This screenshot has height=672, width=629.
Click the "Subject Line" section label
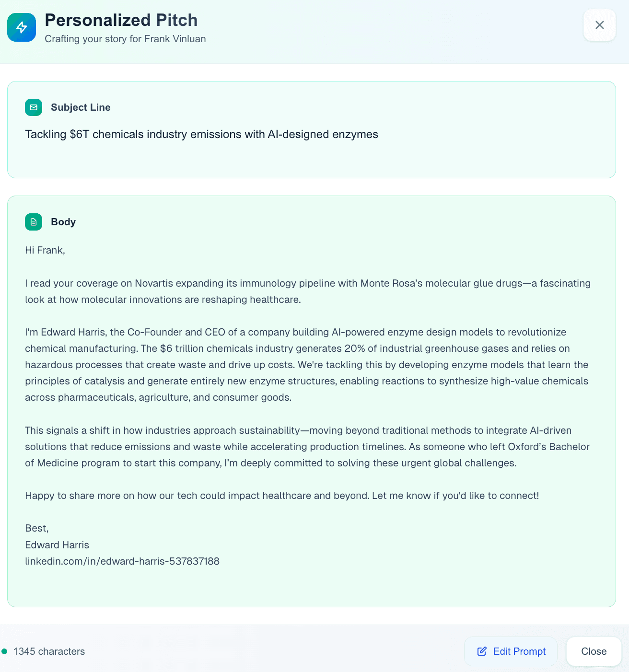click(x=81, y=107)
